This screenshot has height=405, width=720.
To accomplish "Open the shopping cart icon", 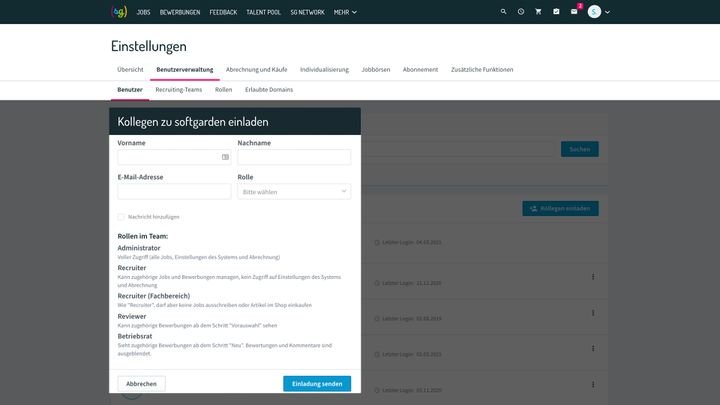I will tap(538, 12).
